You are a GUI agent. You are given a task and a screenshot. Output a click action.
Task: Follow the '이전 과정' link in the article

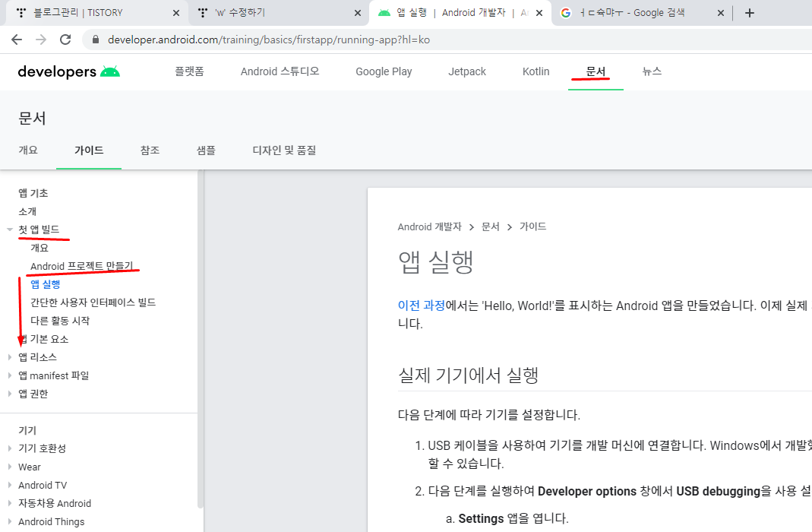point(422,306)
